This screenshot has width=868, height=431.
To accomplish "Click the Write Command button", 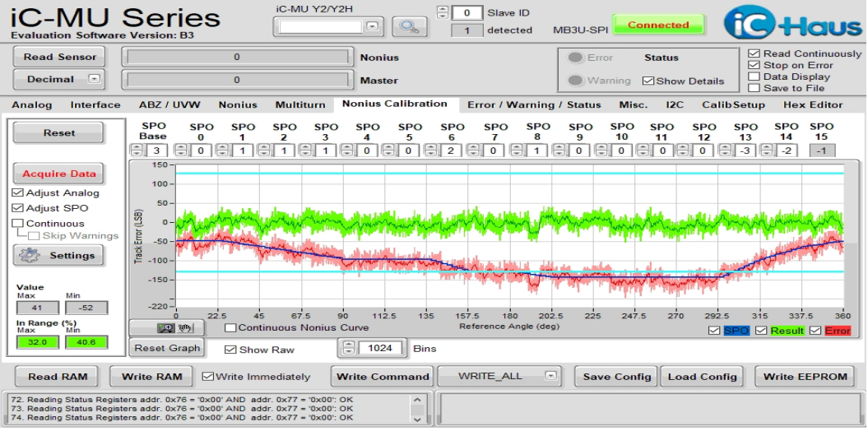I will 383,377.
